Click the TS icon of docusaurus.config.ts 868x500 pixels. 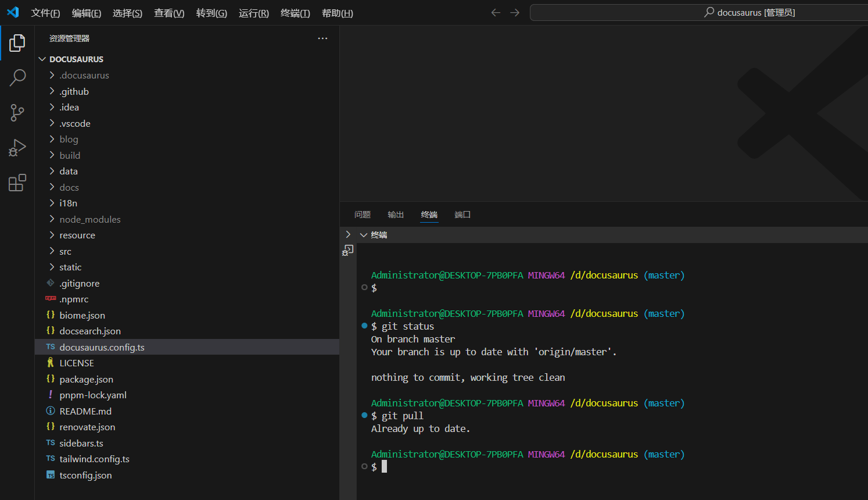pyautogui.click(x=51, y=347)
